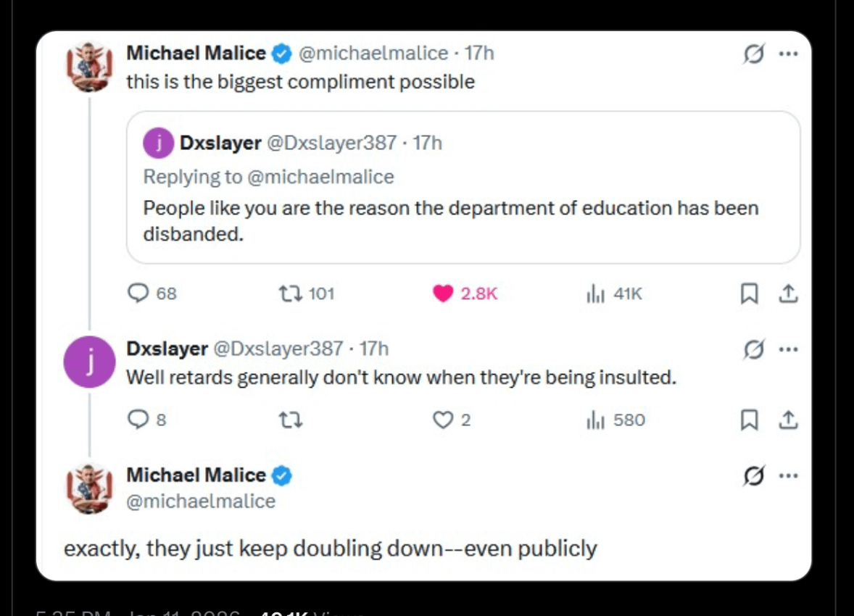Repost Dxslayer's reply tweet
This screenshot has width=854, height=616.
pos(290,420)
